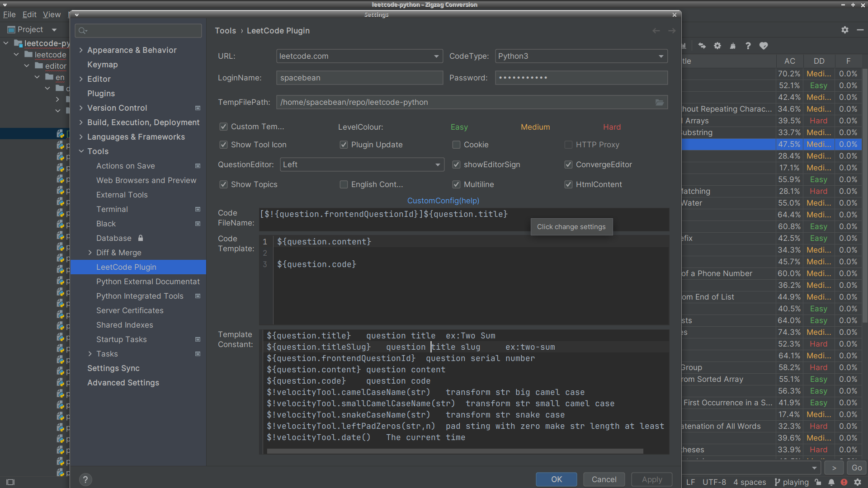Open CustomConfig(help) link
The height and width of the screenshot is (488, 868).
tap(443, 201)
